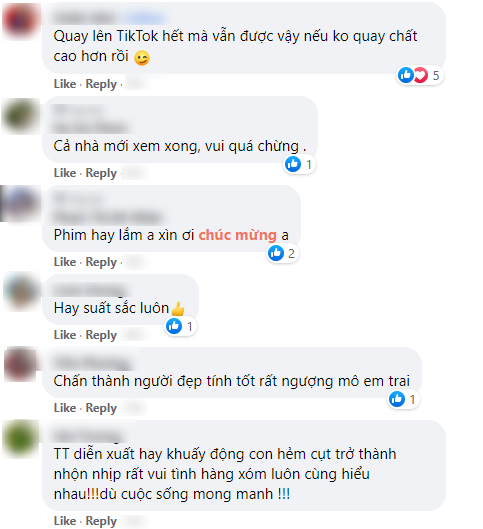Reply to 'Chấn thành người đẹp' comment
The width and height of the screenshot is (483, 529).
click(x=101, y=408)
